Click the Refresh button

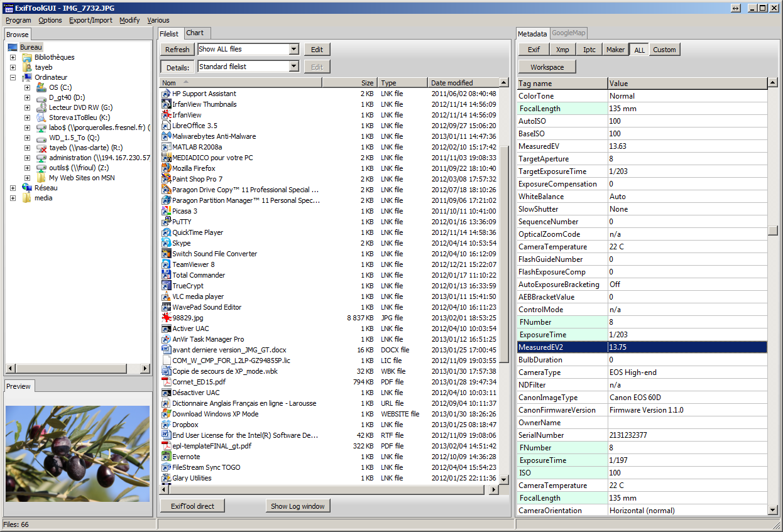click(x=178, y=50)
